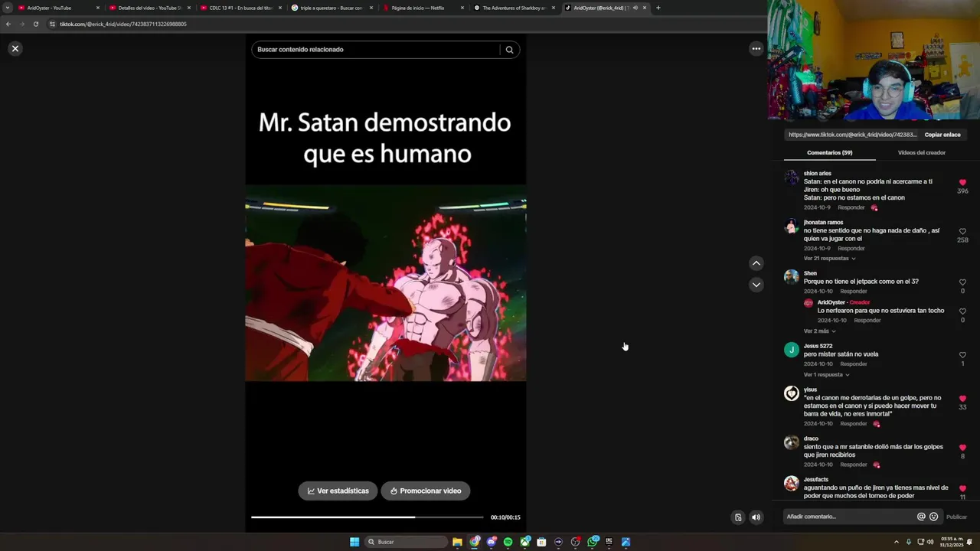Click the mention @ icon
Screen dimensions: 980x551
tap(921, 517)
